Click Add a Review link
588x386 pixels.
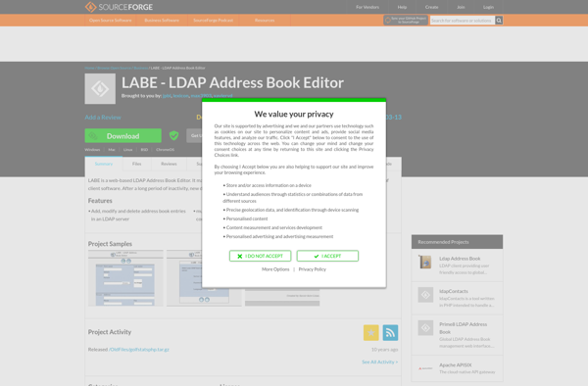point(103,118)
